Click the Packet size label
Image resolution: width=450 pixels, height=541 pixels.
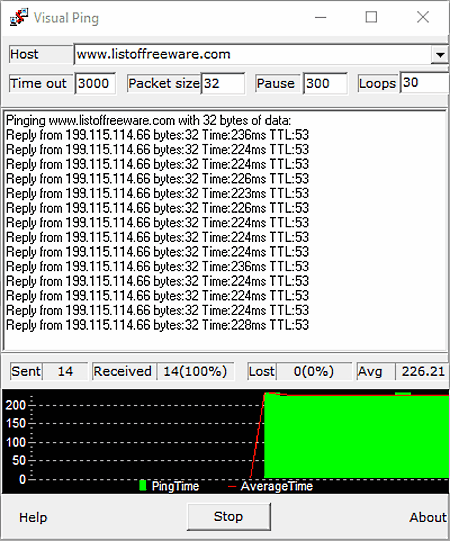coord(164,83)
